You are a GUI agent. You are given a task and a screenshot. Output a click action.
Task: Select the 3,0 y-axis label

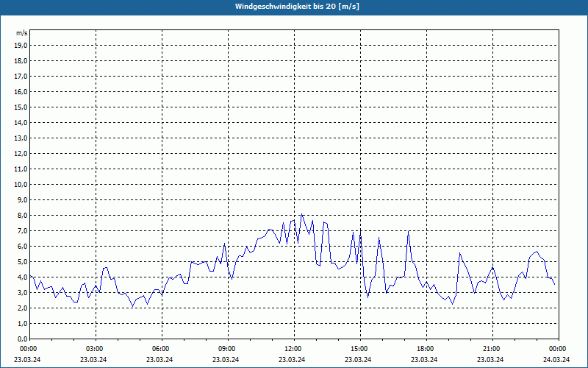point(23,292)
